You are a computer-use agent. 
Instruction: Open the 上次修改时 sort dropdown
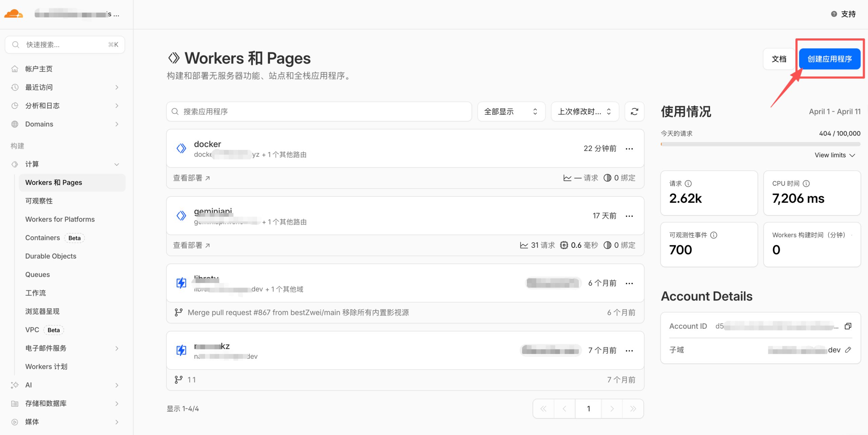pos(585,112)
